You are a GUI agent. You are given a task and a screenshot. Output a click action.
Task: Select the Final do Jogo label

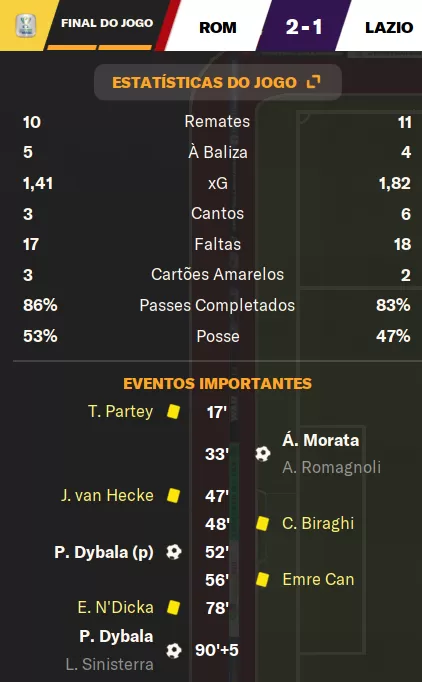[107, 23]
